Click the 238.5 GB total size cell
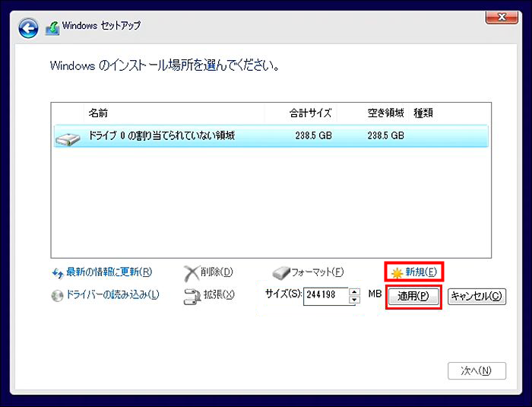 coord(313,136)
